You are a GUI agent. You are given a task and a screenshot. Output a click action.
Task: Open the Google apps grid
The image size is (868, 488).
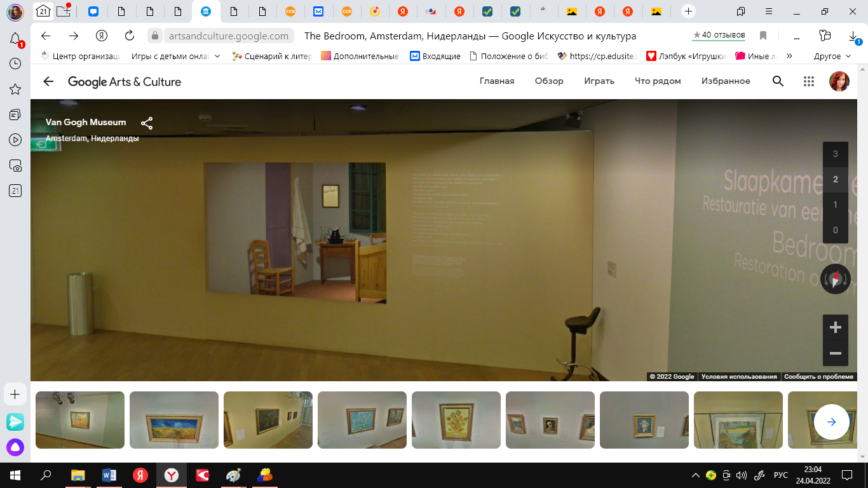[809, 81]
